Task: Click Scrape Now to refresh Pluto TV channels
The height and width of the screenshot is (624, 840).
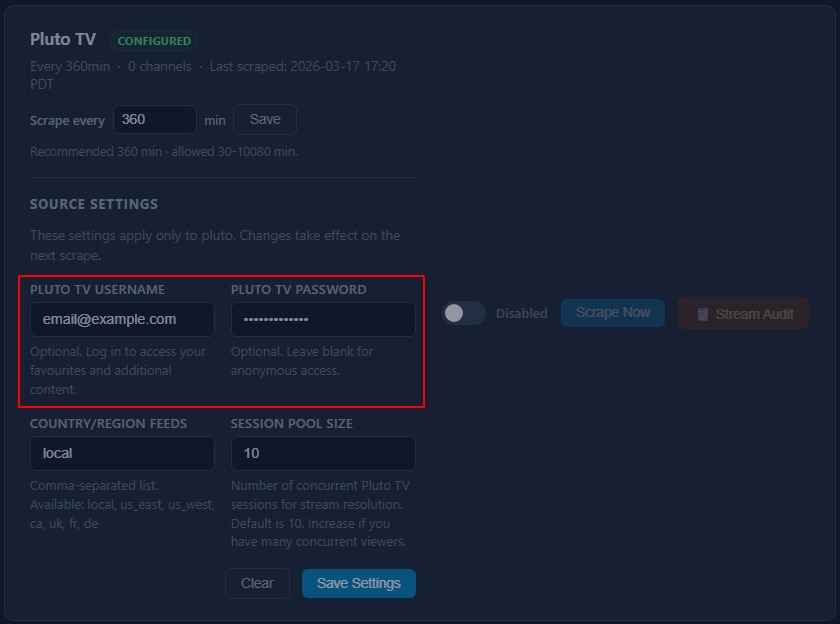Action: click(x=612, y=313)
